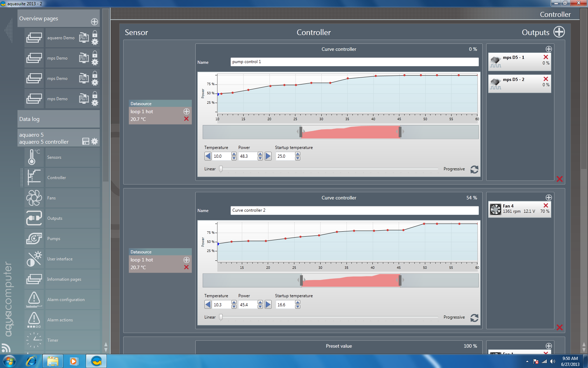588x368 pixels.
Task: Add a new controller with Outputs plus icon
Action: coord(559,32)
